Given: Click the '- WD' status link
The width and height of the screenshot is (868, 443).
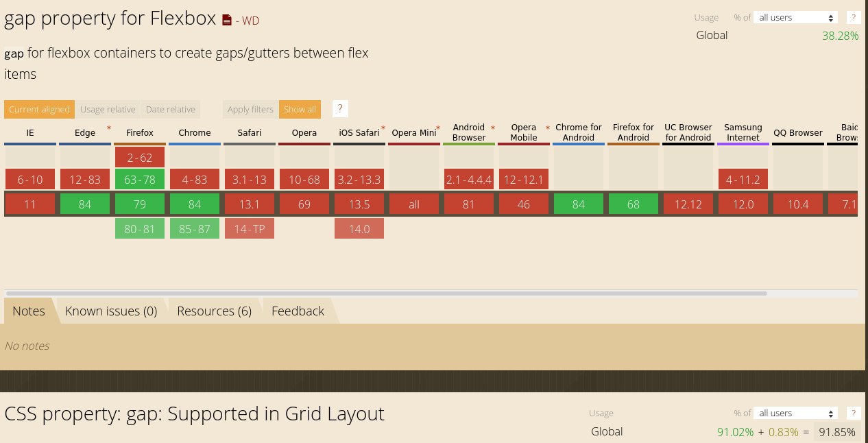Looking at the screenshot, I should [247, 21].
